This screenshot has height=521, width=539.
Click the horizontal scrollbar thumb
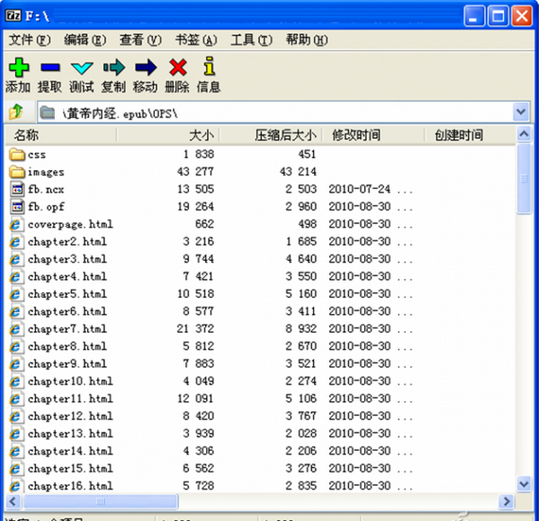100,501
